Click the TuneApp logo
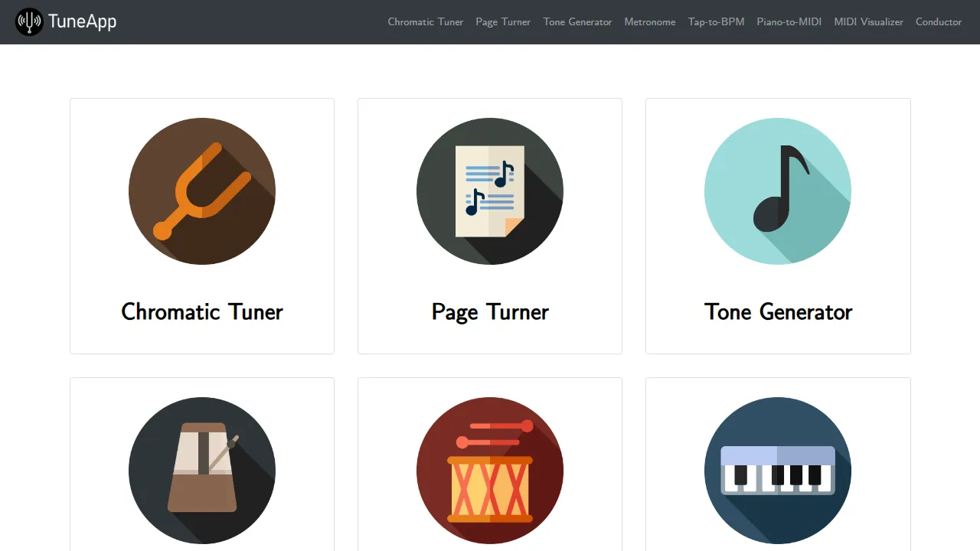Screen dimensions: 980x551 coord(66,21)
